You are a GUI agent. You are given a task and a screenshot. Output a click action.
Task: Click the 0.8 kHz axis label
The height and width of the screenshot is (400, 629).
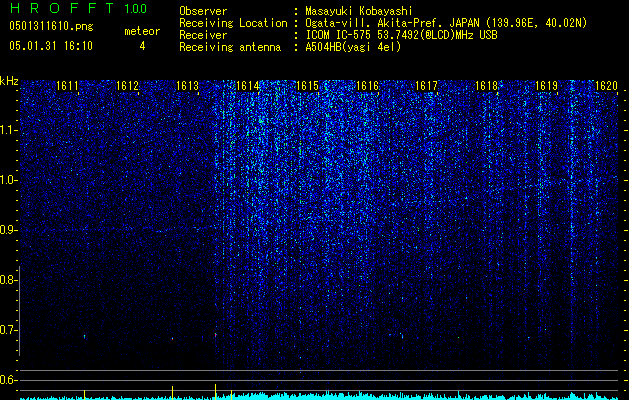tap(7, 280)
